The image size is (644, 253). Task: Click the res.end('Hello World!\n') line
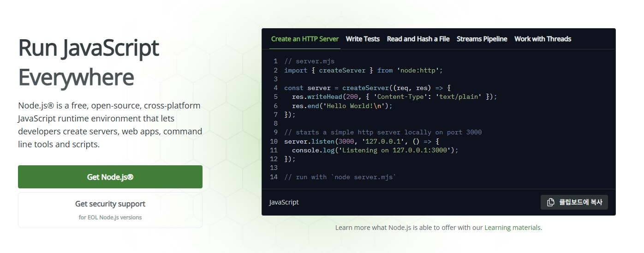(342, 106)
